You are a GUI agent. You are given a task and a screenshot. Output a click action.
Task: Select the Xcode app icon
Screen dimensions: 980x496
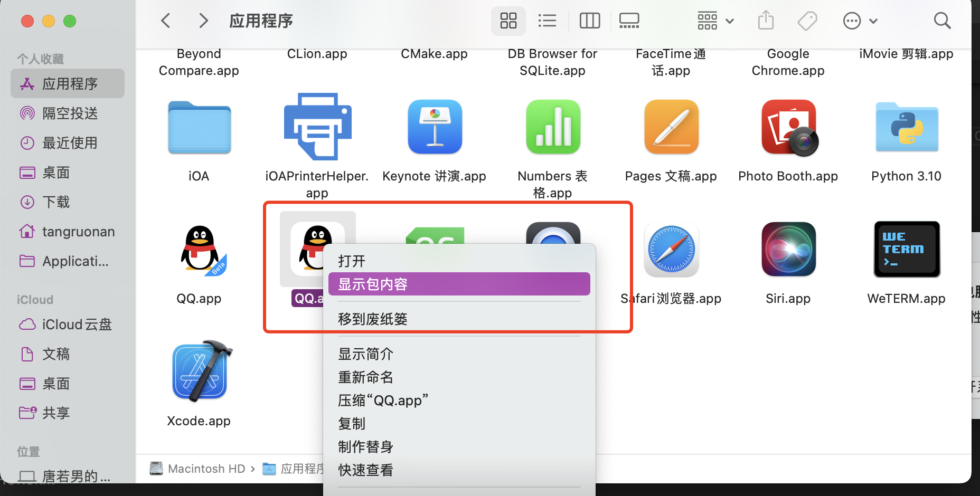tap(202, 371)
